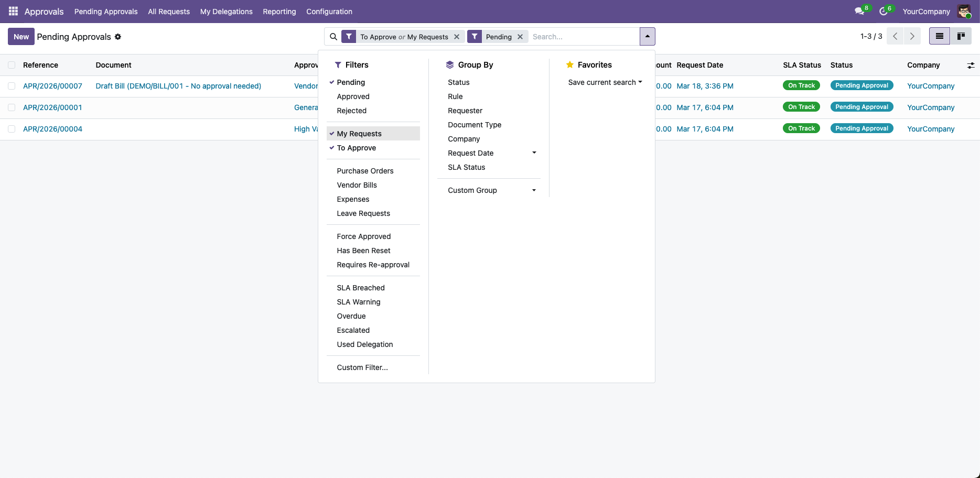Image resolution: width=980 pixels, height=478 pixels.
Task: Apply the Vendor Bills filter
Action: point(357,185)
